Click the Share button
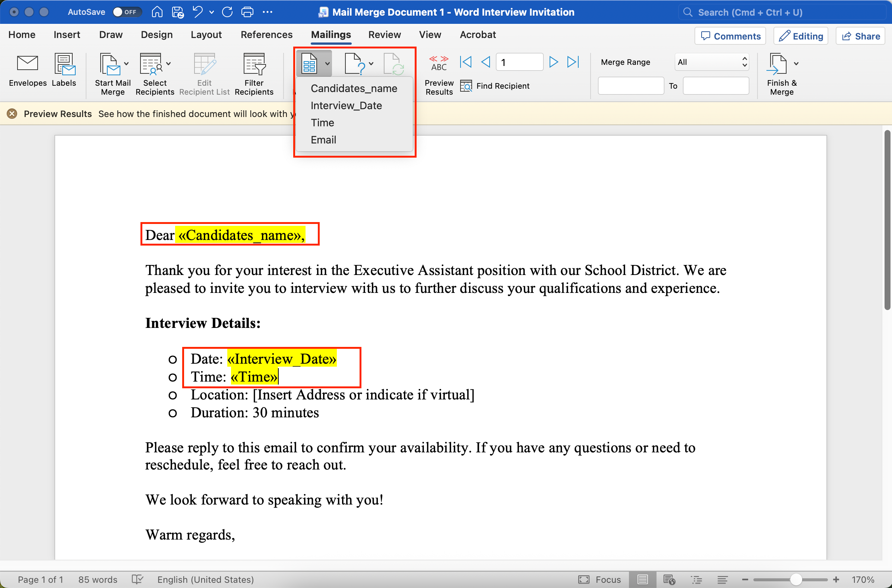The height and width of the screenshot is (588, 892). (860, 36)
